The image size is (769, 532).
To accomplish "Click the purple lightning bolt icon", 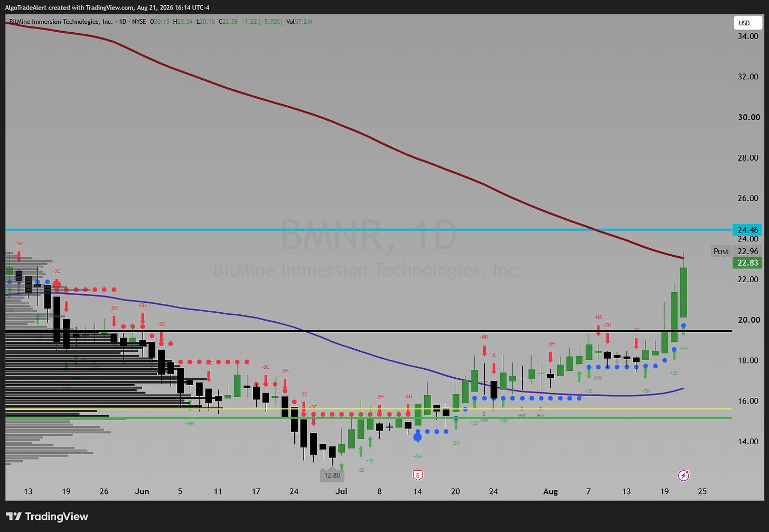I will tap(683, 475).
